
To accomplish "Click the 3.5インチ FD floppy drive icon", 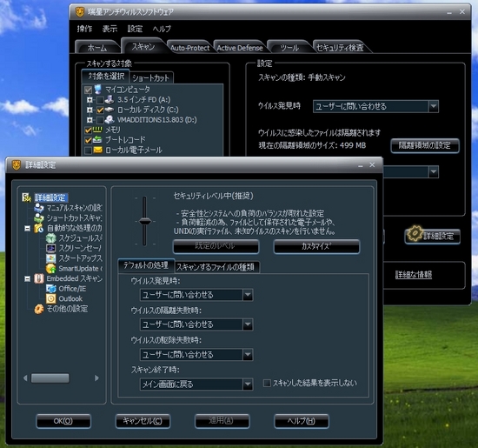I will coord(110,99).
